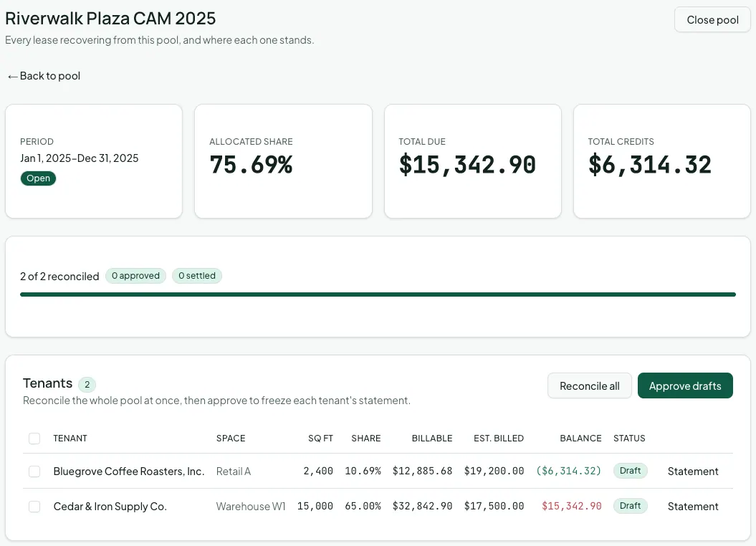Viewport: 756px width, 546px height.
Task: Click the Bluegrove Coffee Roasters, Inc. tenant name
Action: [129, 471]
